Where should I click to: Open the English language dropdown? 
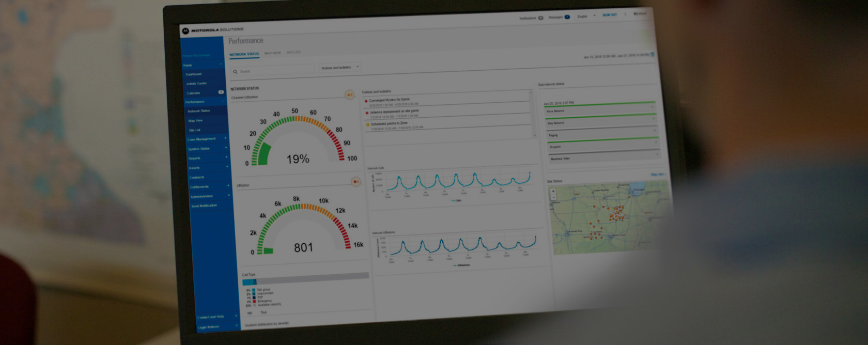pyautogui.click(x=586, y=16)
